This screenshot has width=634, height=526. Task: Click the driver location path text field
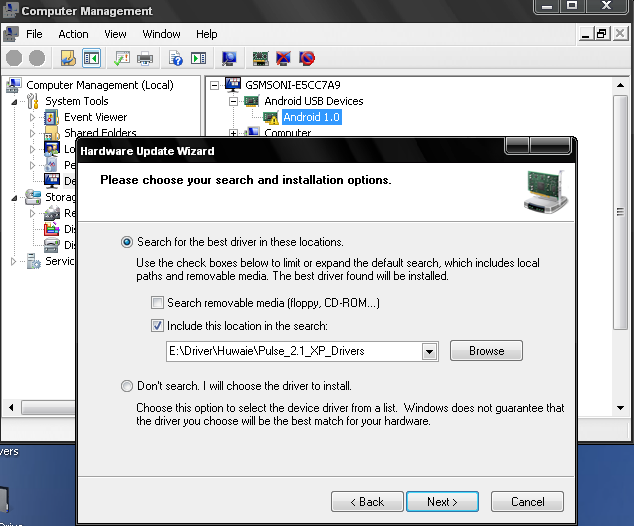(x=293, y=351)
